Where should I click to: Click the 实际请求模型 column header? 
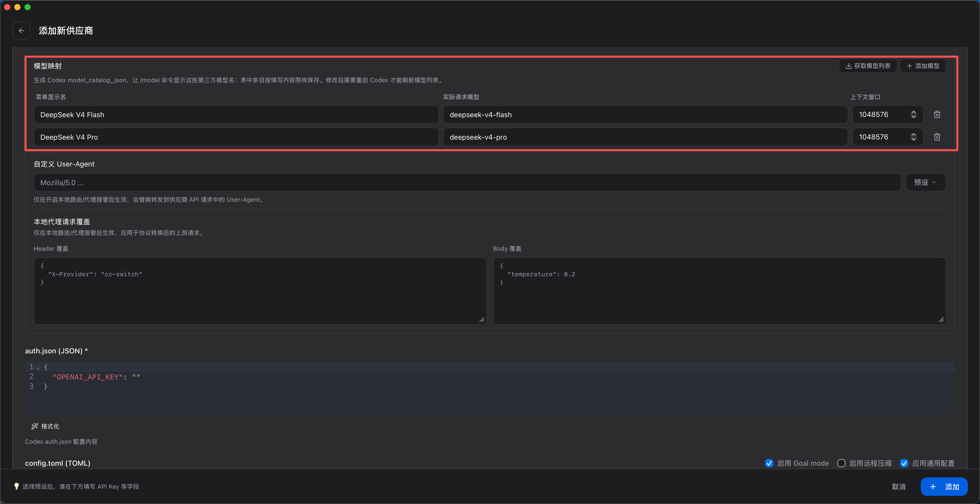pyautogui.click(x=461, y=97)
